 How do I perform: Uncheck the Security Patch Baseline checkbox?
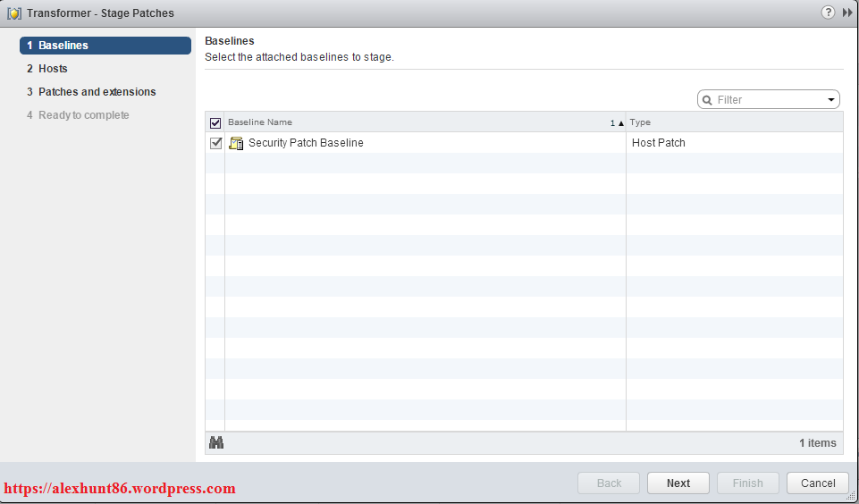coord(215,143)
